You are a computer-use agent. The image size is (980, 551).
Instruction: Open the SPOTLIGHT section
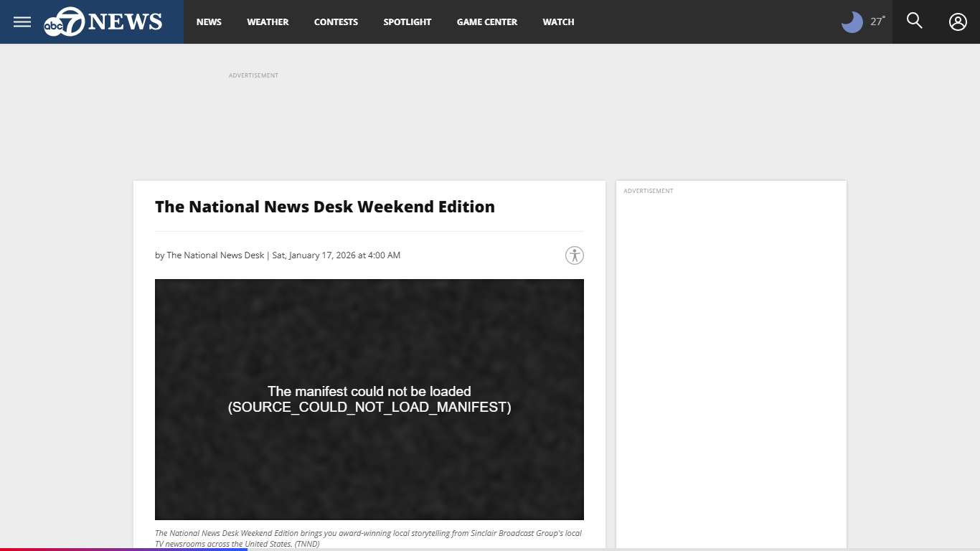pyautogui.click(x=407, y=22)
